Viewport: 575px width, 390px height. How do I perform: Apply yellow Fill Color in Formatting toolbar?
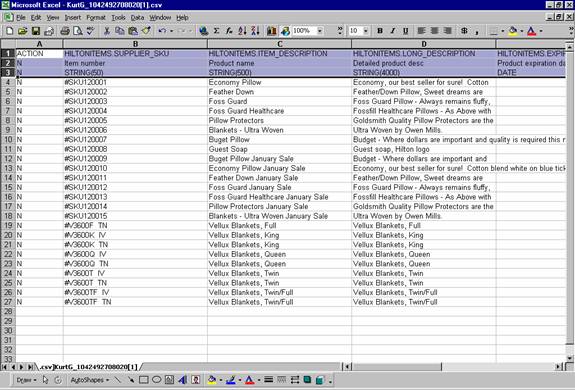pos(513,31)
